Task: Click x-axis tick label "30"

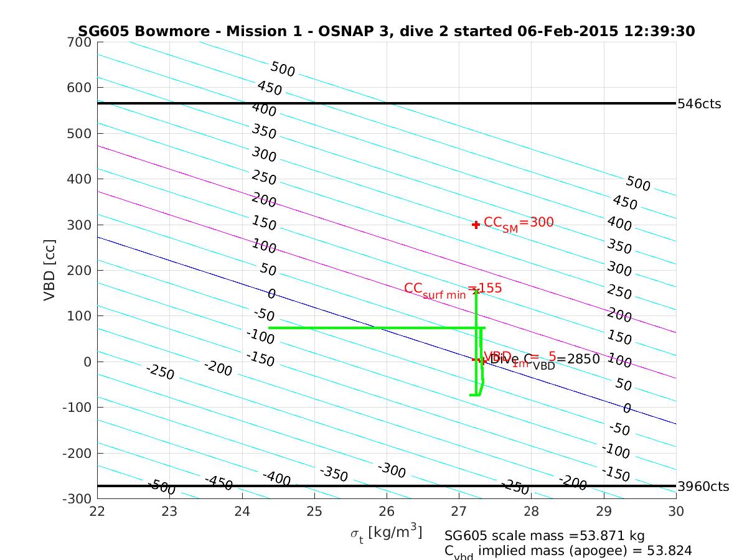Action: tap(676, 511)
